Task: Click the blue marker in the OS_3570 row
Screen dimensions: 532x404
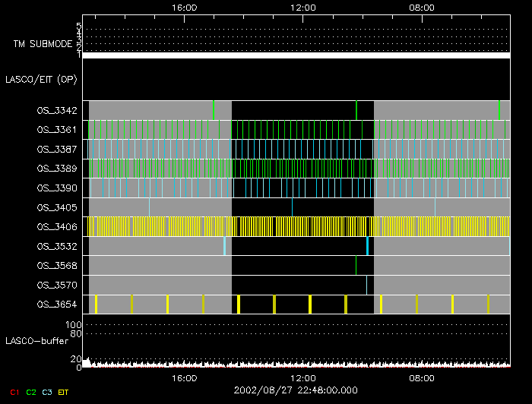Action: coord(366,285)
